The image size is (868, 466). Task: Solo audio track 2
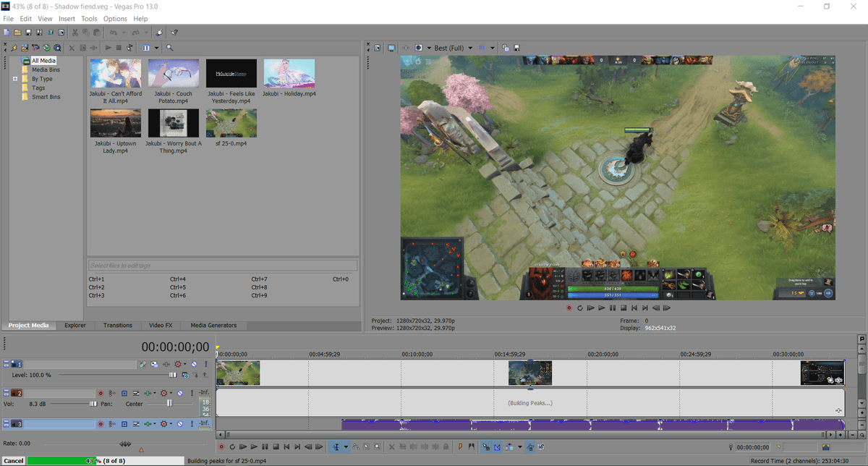click(x=190, y=393)
